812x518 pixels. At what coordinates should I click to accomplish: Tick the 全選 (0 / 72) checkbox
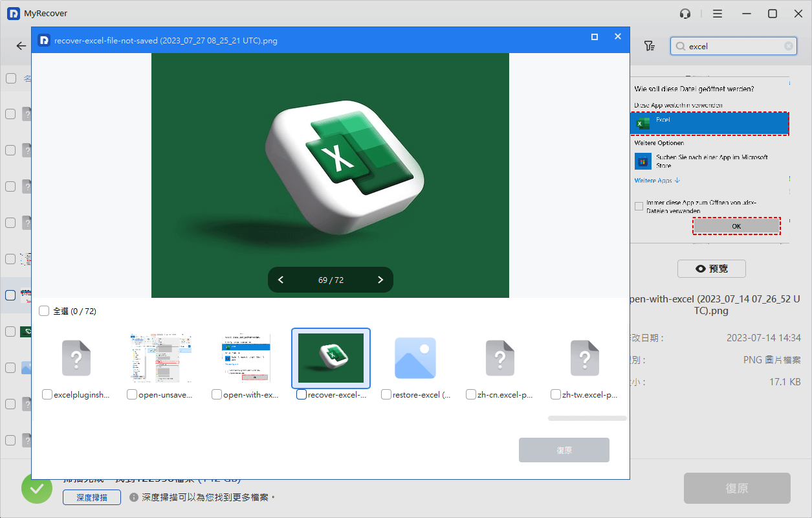[x=44, y=311]
